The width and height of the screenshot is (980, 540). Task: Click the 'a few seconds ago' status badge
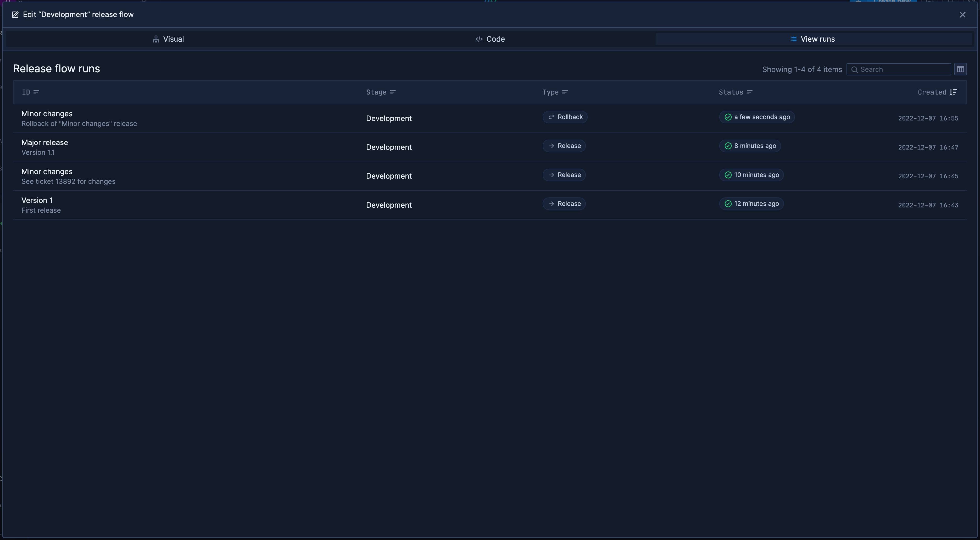point(757,117)
